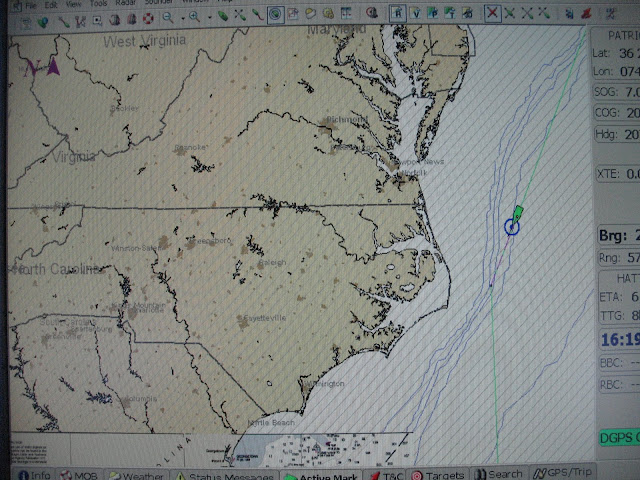The width and height of the screenshot is (640, 480).
Task: Switch to the Active Mark tab
Action: (321, 476)
